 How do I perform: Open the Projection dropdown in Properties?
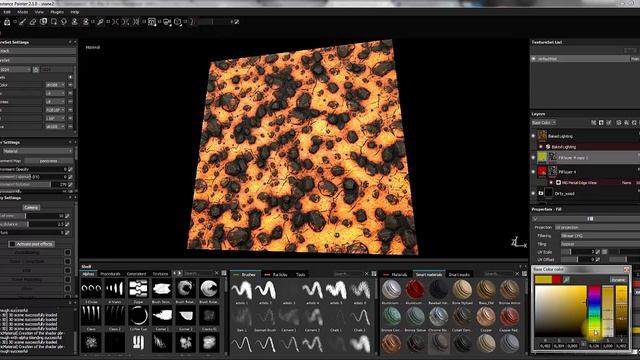coord(597,227)
